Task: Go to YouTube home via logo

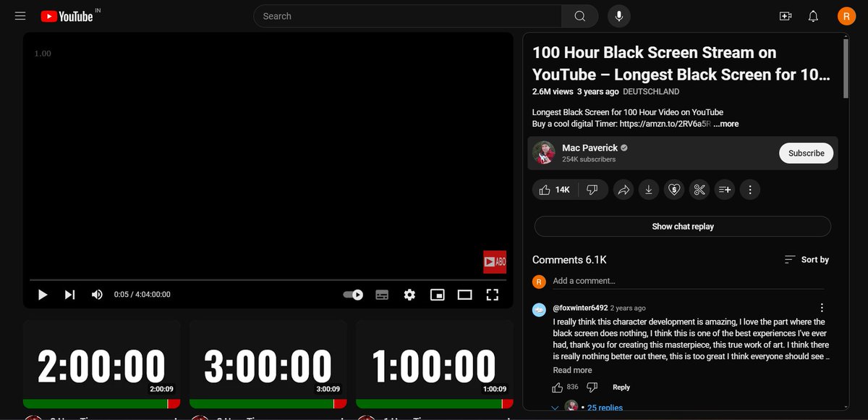Action: tap(67, 16)
